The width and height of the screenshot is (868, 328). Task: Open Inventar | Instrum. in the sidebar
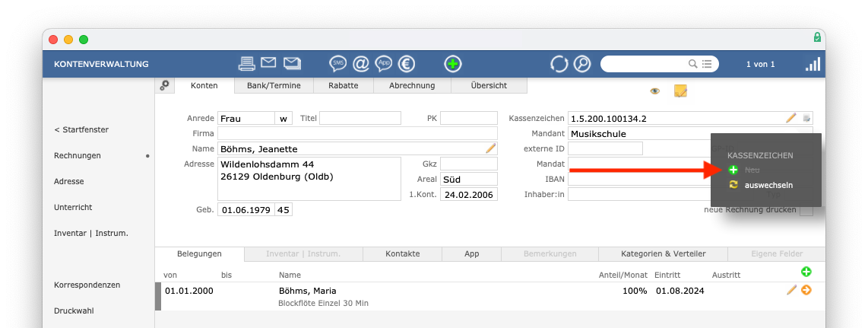coord(90,234)
